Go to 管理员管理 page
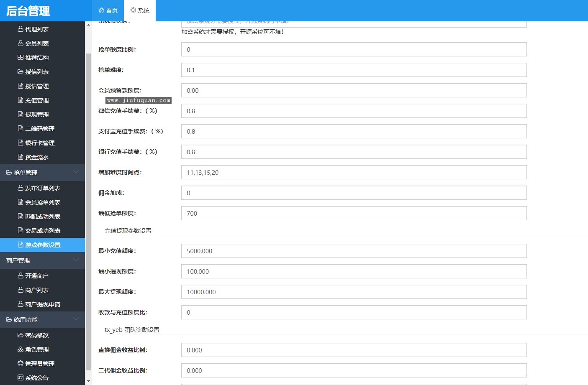 coord(42,364)
